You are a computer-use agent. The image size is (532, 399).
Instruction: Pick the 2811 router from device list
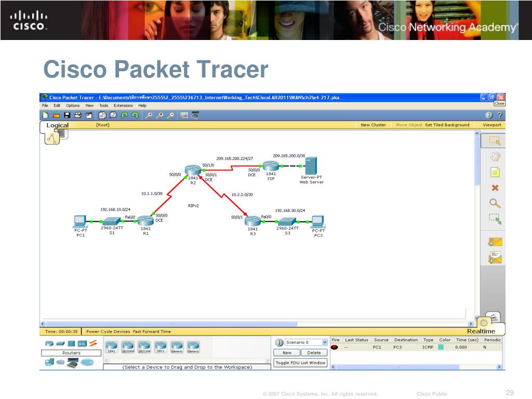point(161,347)
